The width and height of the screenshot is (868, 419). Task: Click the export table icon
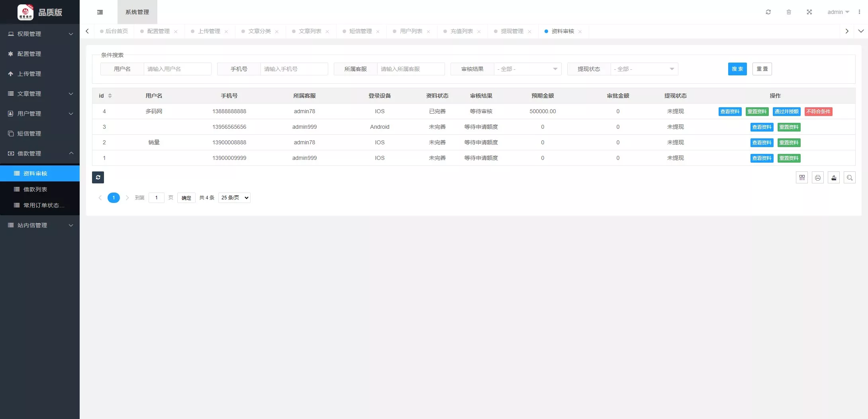[x=833, y=178]
